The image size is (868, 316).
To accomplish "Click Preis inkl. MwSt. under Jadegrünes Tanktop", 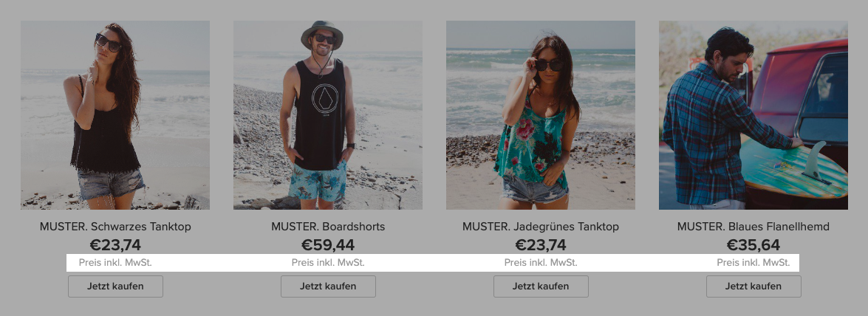I will (x=540, y=262).
